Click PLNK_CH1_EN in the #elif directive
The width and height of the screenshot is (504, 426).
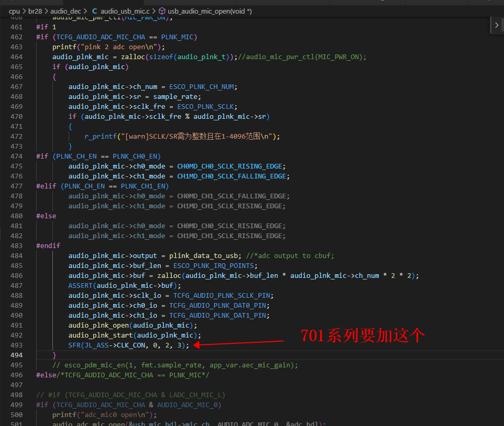(143, 186)
